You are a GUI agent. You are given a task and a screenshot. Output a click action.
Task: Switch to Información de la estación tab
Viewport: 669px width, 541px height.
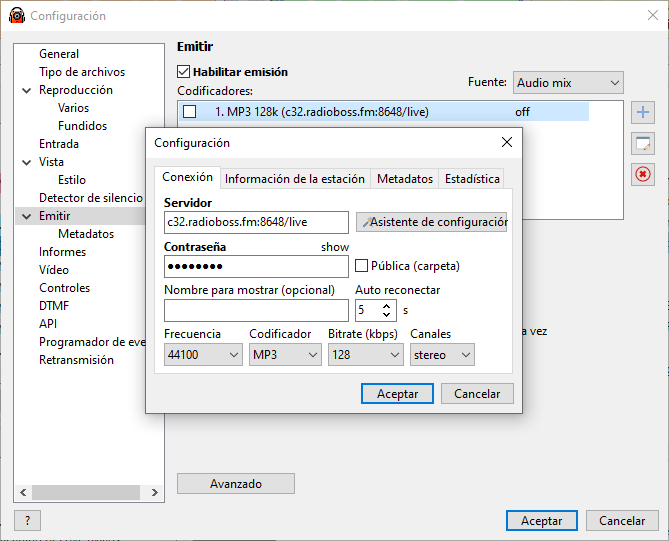pyautogui.click(x=294, y=179)
